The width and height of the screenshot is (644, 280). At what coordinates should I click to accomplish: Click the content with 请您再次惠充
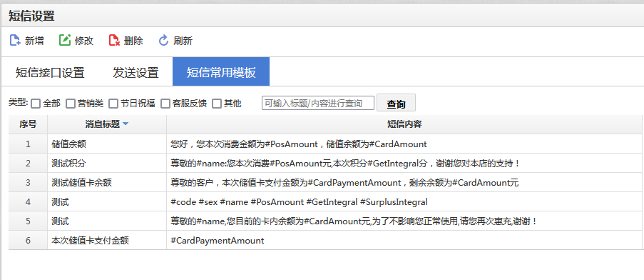pyautogui.click(x=354, y=221)
